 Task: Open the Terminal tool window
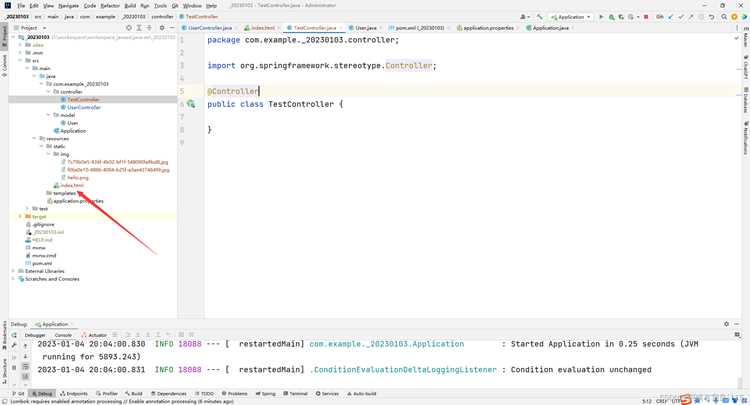tap(296, 394)
